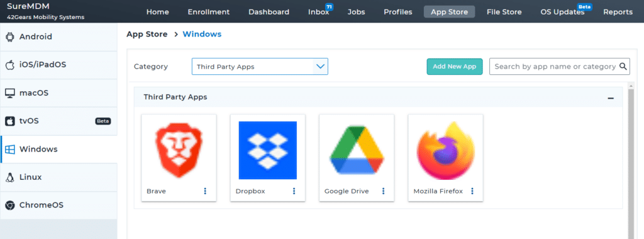Select the Linux penguin icon in sidebar
644x239 pixels.
tap(10, 177)
